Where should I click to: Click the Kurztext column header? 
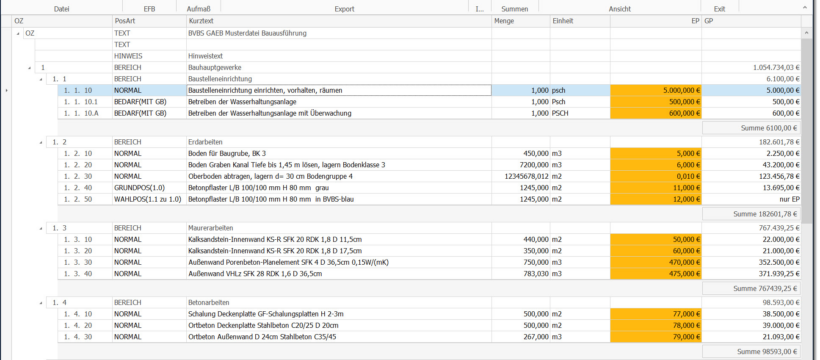[339, 21]
